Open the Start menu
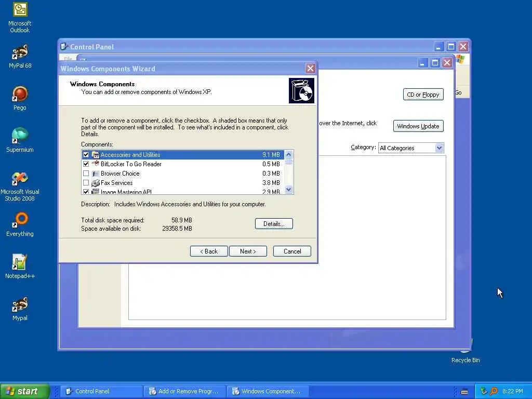The width and height of the screenshot is (532, 399). (x=25, y=391)
